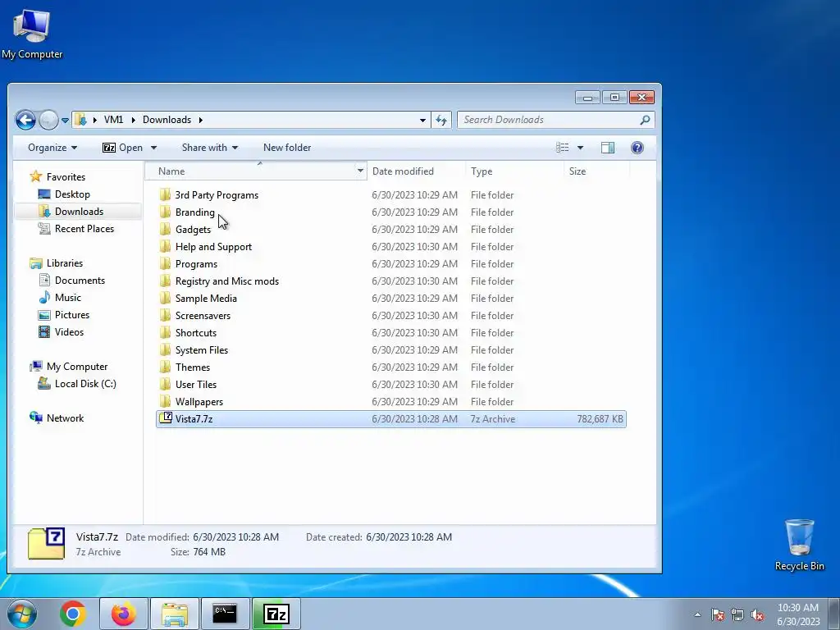The width and height of the screenshot is (840, 630).
Task: Select the System Files folder icon
Action: (166, 349)
